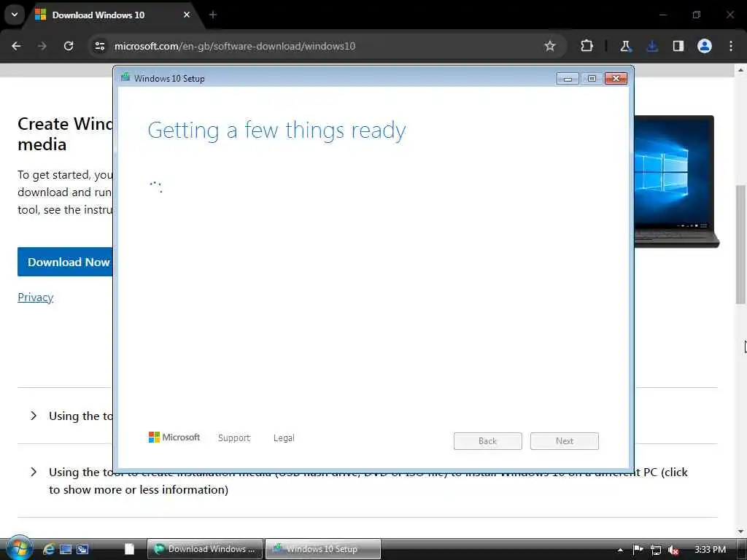The width and height of the screenshot is (747, 560).
Task: Open Chrome three-dot menu
Action: pyautogui.click(x=731, y=46)
